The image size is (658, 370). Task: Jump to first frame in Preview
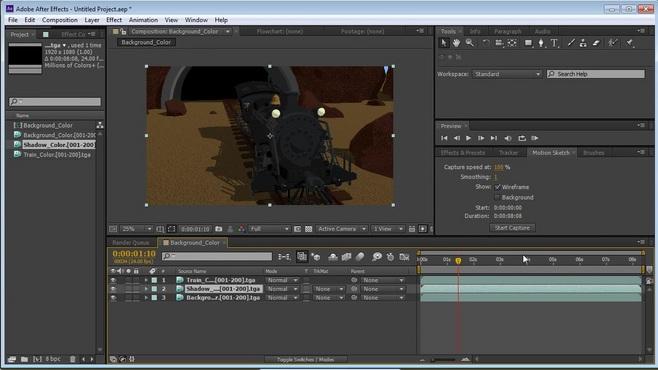(444, 138)
